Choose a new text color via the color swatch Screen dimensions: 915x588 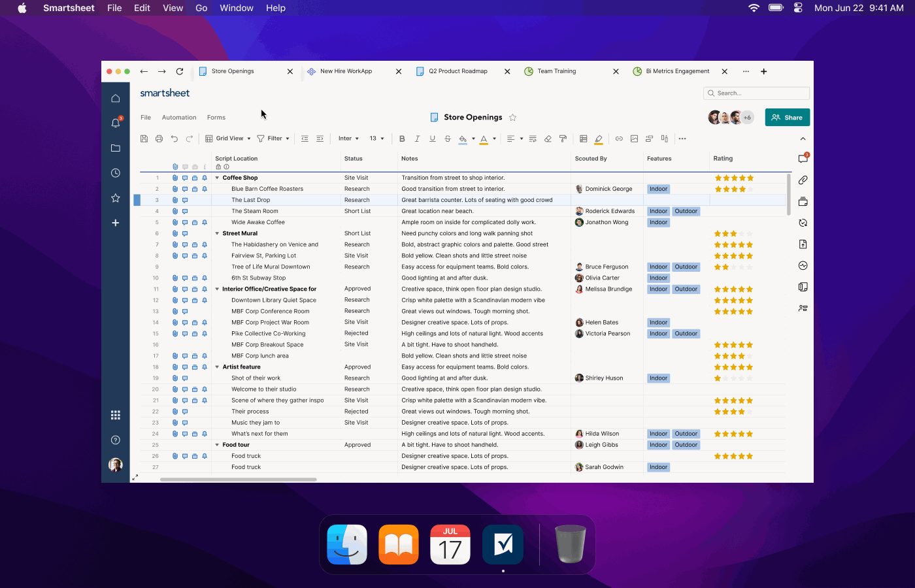484,139
